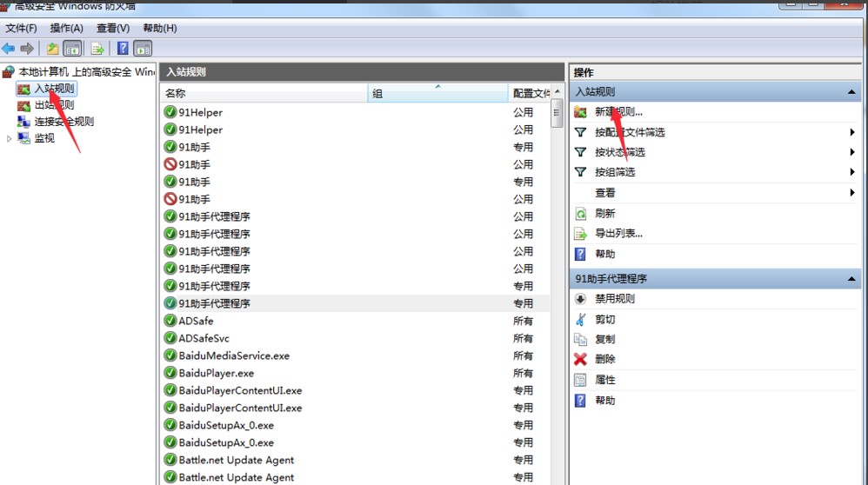Select the ADSafe rule row
The image size is (868, 485).
click(355, 321)
